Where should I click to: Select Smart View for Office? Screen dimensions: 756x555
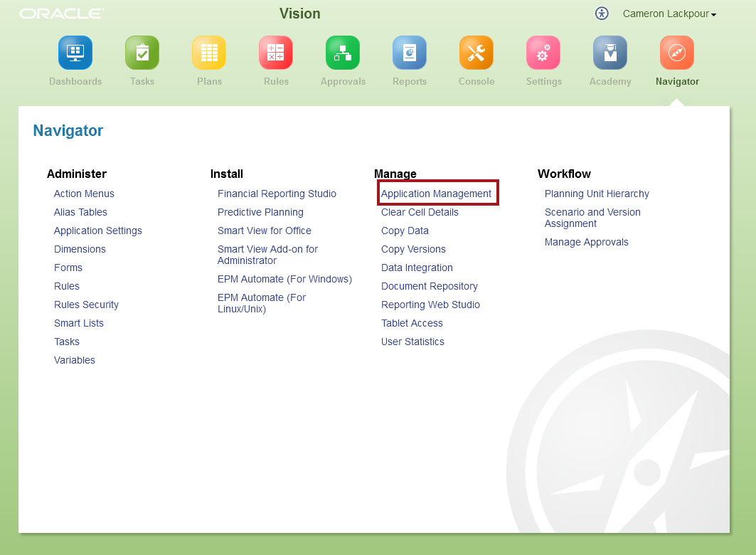[265, 231]
